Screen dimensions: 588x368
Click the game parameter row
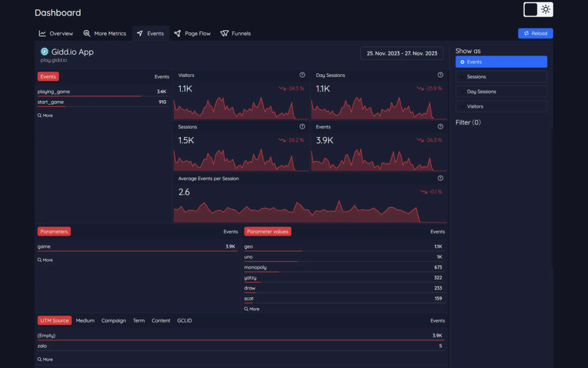point(137,247)
